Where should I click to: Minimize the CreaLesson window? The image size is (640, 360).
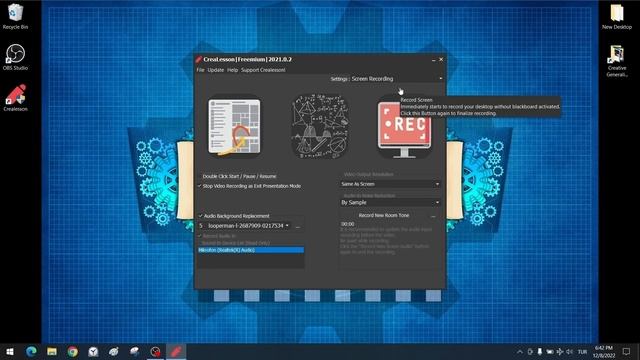433,60
